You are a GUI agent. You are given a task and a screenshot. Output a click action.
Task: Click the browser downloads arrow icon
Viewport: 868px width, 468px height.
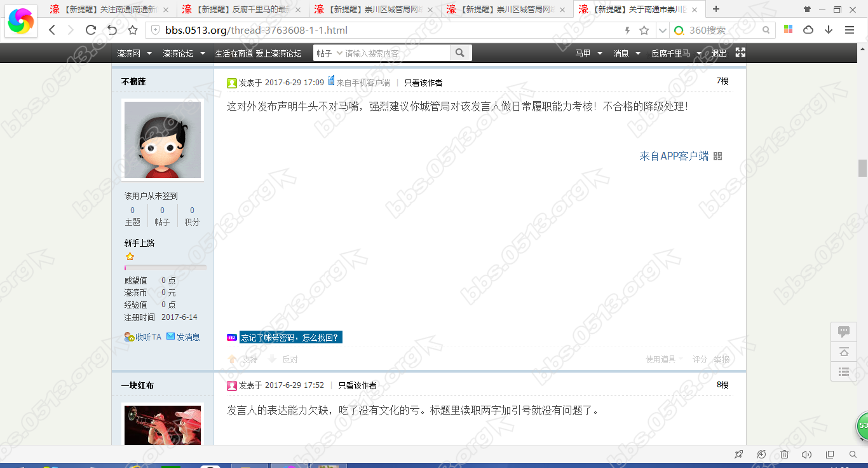pos(829,30)
